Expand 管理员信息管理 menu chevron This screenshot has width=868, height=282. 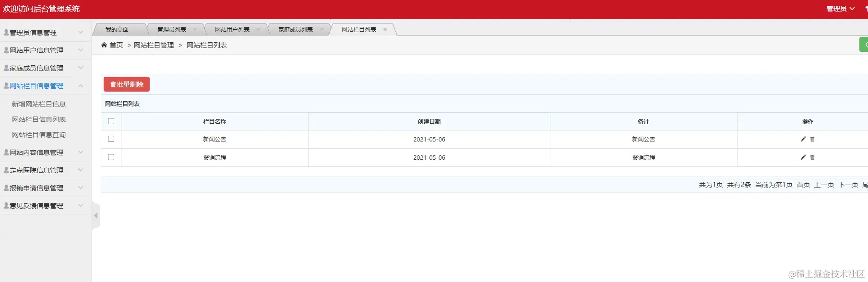[81, 32]
